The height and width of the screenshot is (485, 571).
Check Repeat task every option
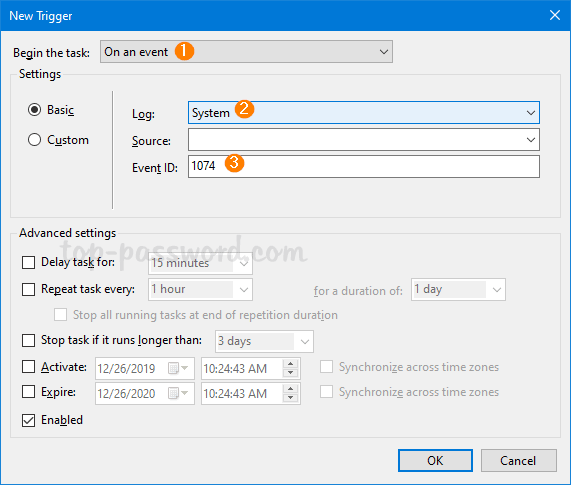click(x=28, y=289)
